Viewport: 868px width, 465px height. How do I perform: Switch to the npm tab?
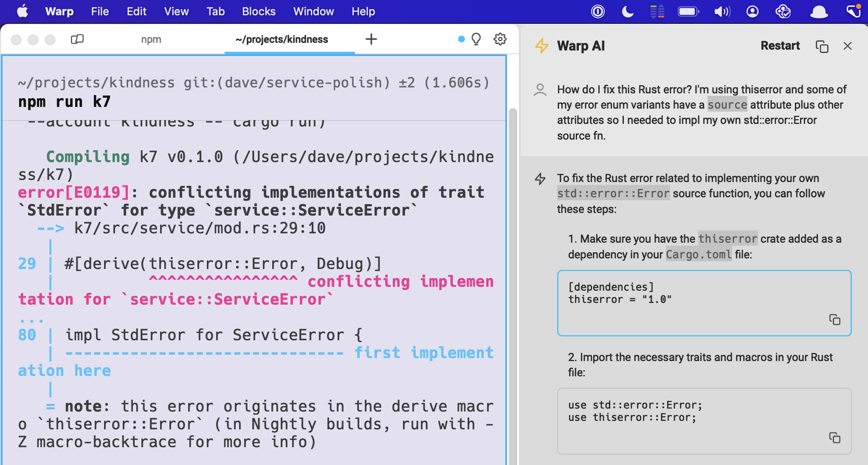pos(151,39)
